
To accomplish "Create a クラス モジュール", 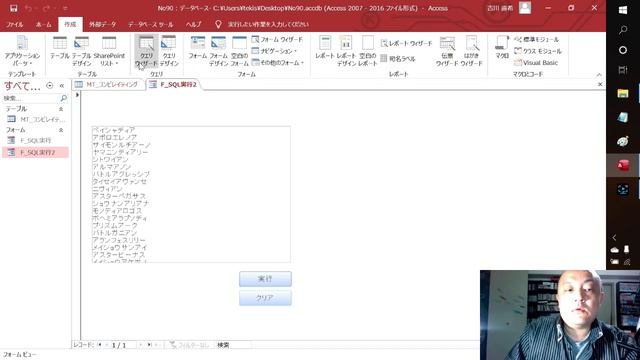I will coord(538,51).
